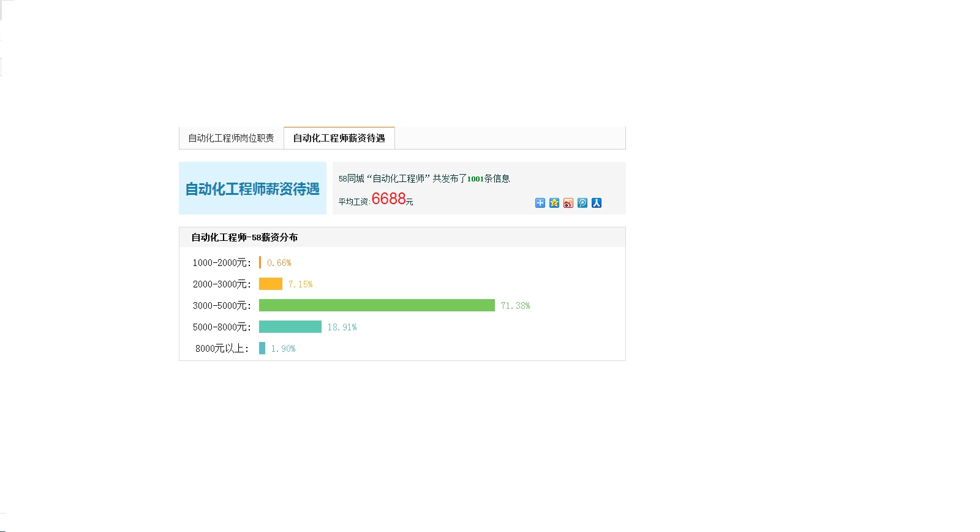Click the blue 自动化工程师薪资待遇 banner heading
Image resolution: width=980 pixels, height=532 pixels.
click(x=252, y=189)
